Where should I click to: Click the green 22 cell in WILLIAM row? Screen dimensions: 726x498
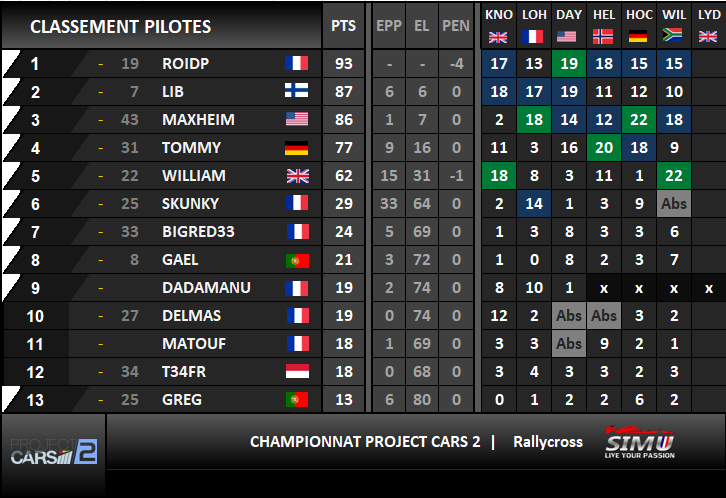(674, 175)
